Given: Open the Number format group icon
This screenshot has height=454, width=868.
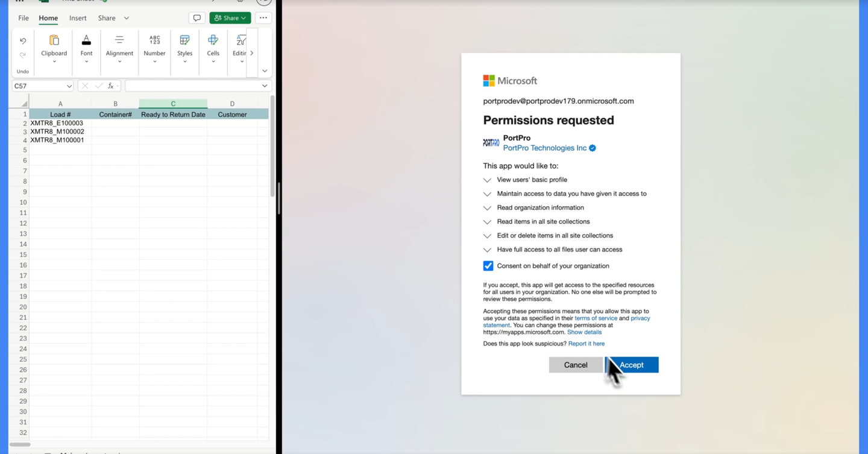Looking at the screenshot, I should 154,40.
